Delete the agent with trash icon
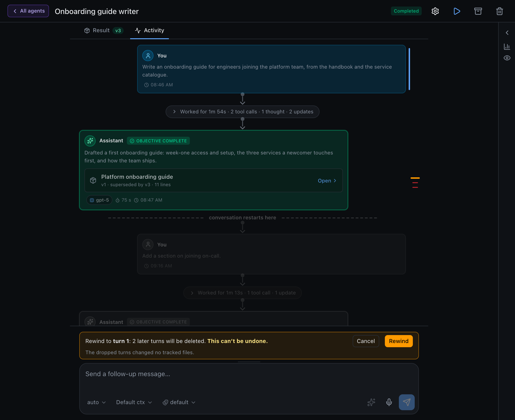The image size is (515, 420). pos(499,11)
